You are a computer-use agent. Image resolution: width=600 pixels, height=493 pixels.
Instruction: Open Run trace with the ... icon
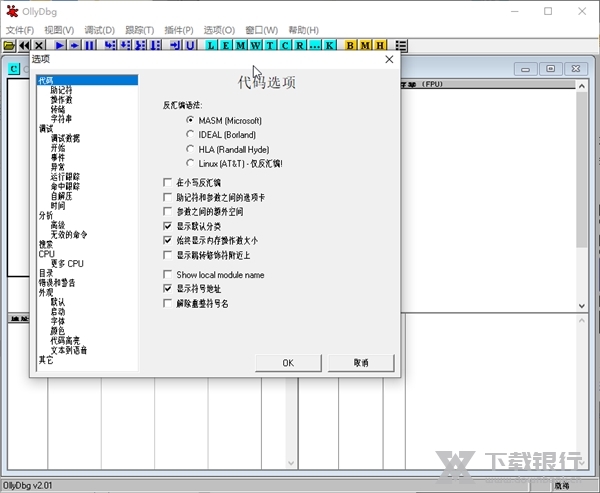point(315,46)
